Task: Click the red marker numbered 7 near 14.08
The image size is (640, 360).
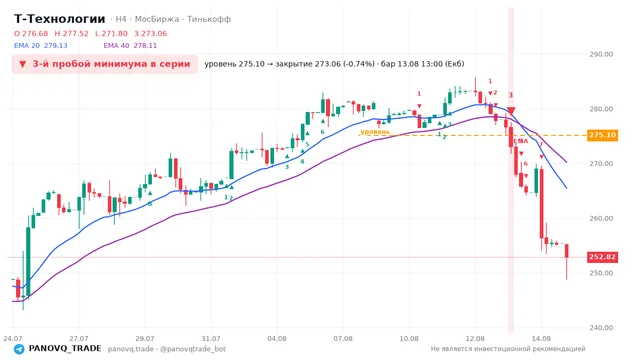Action: click(x=541, y=144)
